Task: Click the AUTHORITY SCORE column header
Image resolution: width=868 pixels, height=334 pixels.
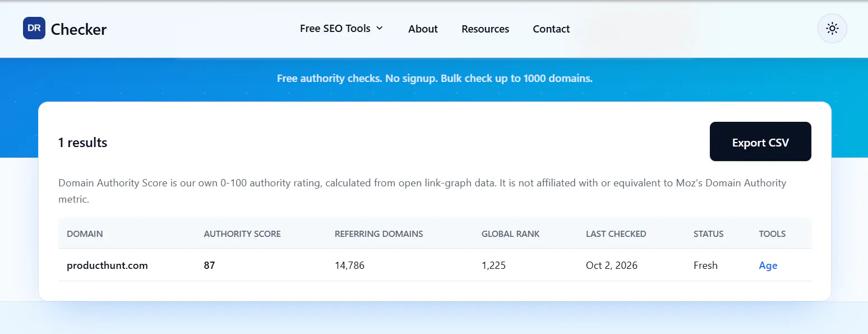Action: click(242, 234)
